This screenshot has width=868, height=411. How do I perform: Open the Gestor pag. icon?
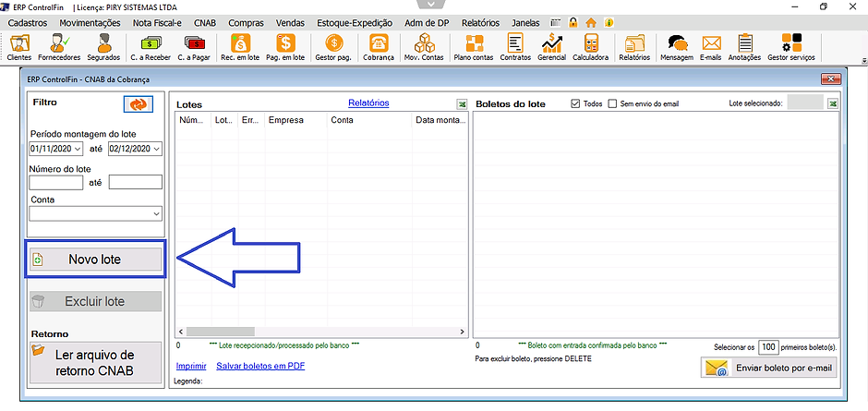pyautogui.click(x=333, y=47)
